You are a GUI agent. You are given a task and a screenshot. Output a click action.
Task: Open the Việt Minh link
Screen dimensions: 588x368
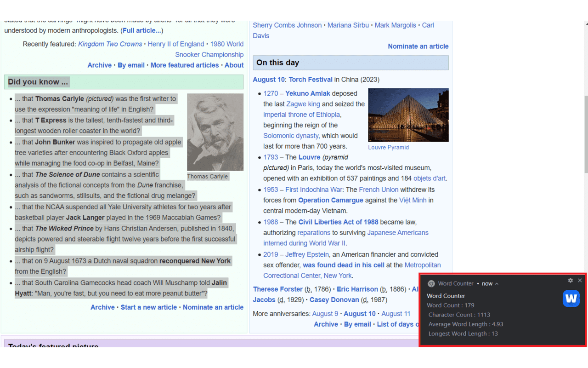(413, 200)
